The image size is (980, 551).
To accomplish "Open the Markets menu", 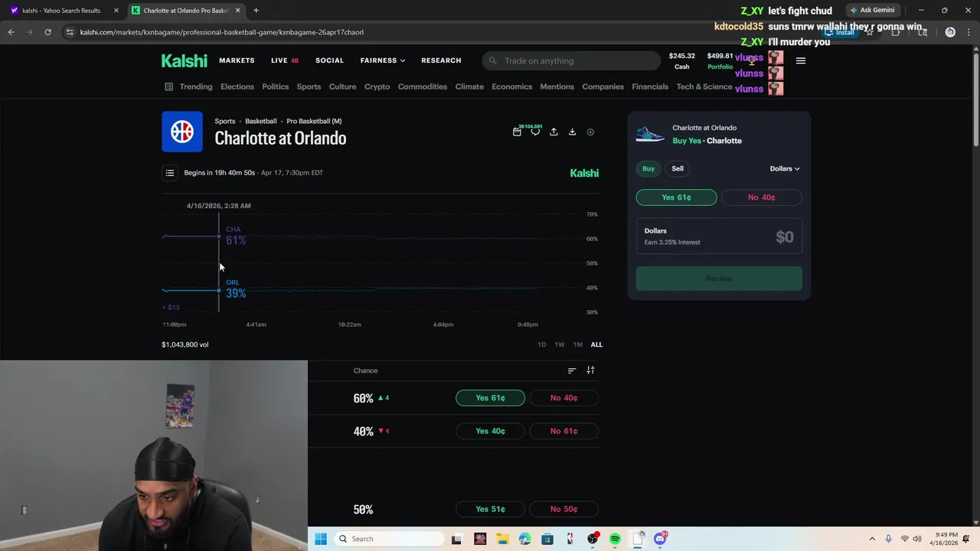I will tap(237, 60).
